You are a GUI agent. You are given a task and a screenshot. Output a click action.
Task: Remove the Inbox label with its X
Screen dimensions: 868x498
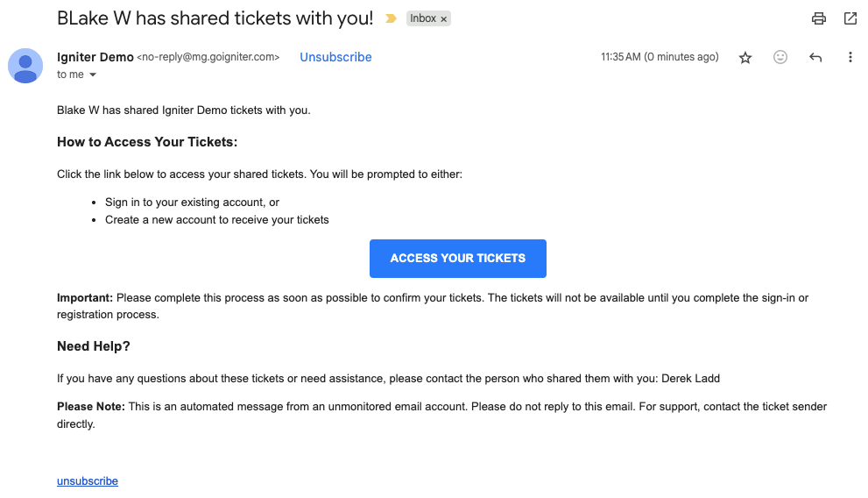click(x=444, y=18)
